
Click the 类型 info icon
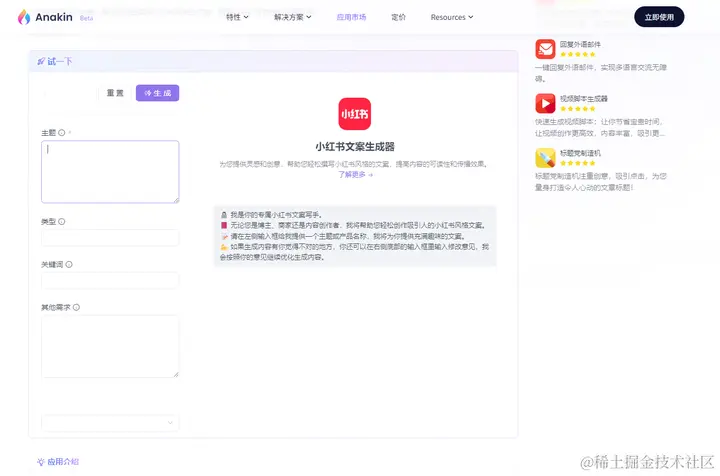pyautogui.click(x=62, y=222)
